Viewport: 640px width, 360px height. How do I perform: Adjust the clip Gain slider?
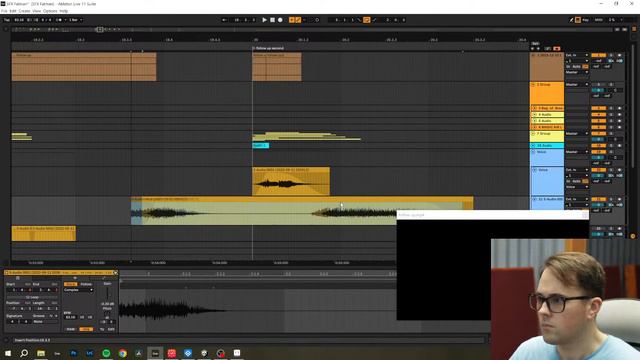coord(107,293)
